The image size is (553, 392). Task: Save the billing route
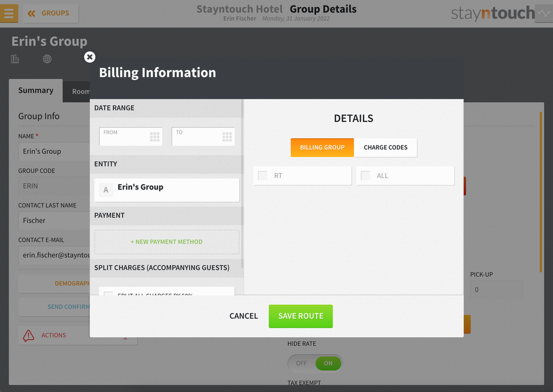[x=301, y=316]
